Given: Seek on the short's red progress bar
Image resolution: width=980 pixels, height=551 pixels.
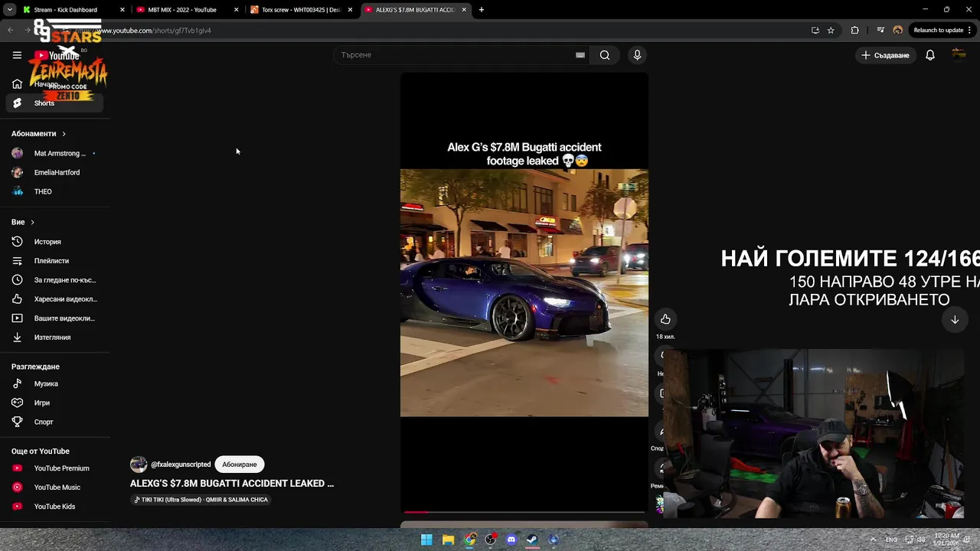Looking at the screenshot, I should click(x=524, y=512).
